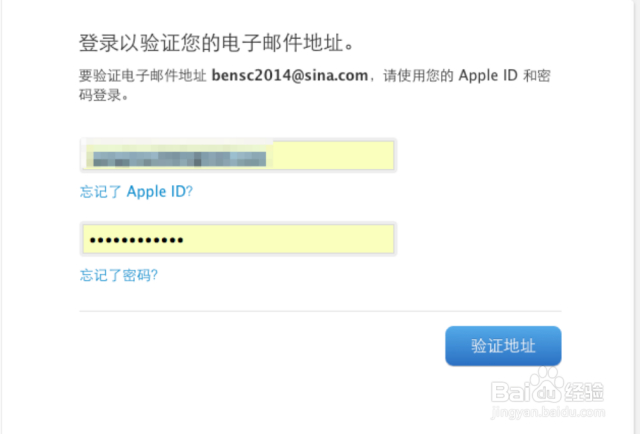Click the 验证地址 button
This screenshot has width=640, height=434.
(503, 346)
